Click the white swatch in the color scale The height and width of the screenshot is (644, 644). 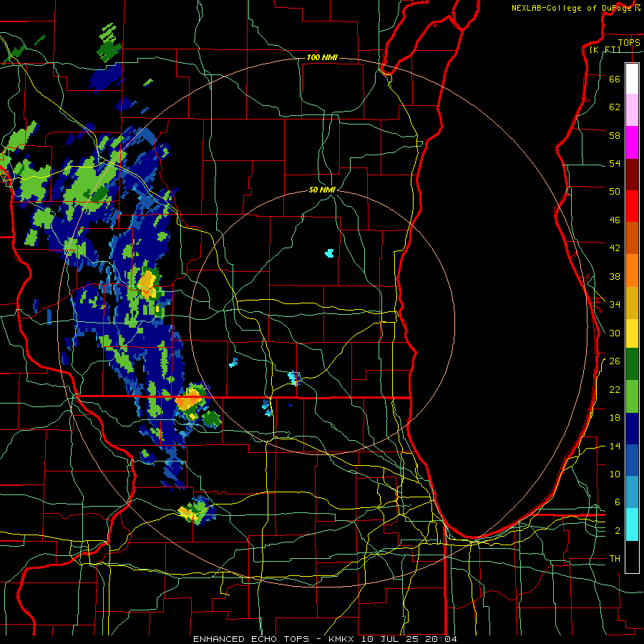(x=632, y=79)
